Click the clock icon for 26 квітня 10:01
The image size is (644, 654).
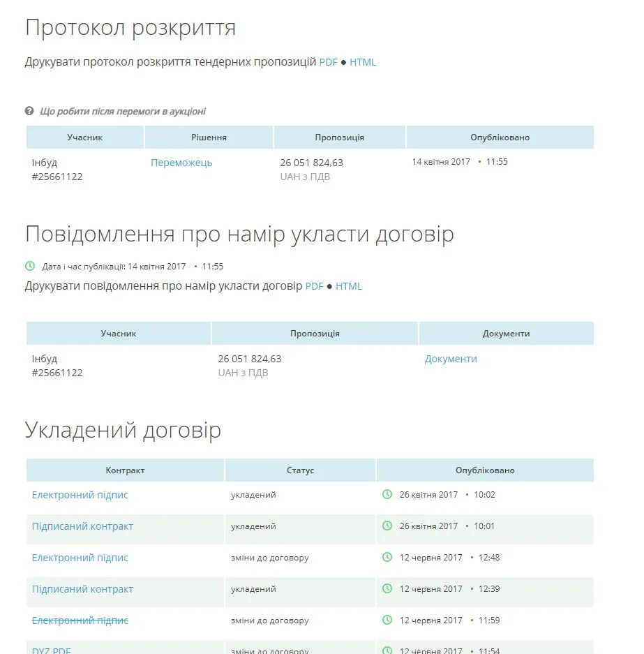[387, 526]
